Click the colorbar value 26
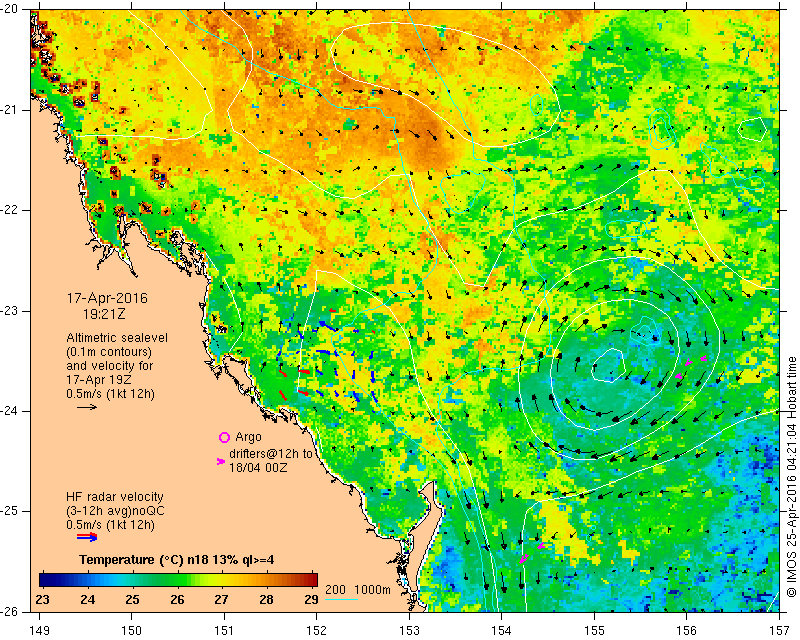 click(177, 599)
